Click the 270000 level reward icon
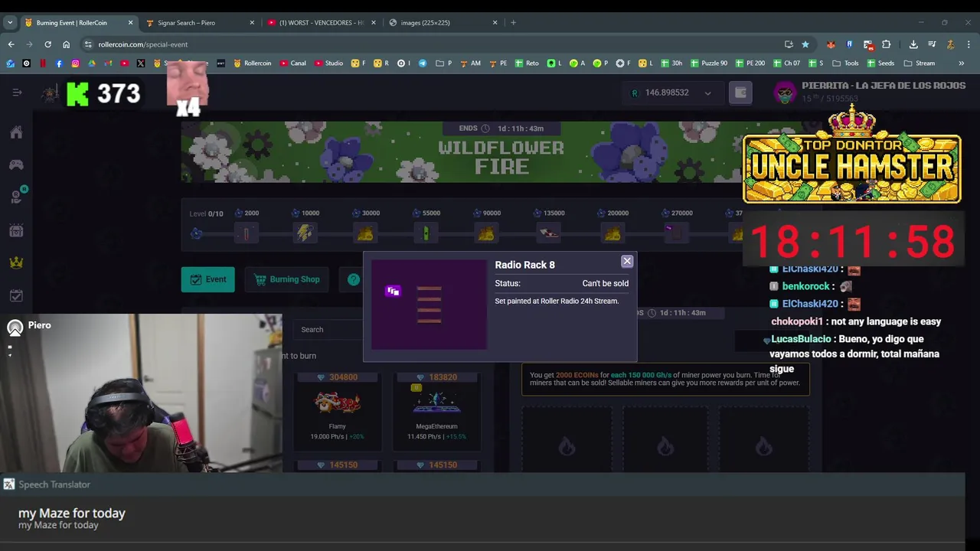The width and height of the screenshot is (980, 551). coord(676,232)
